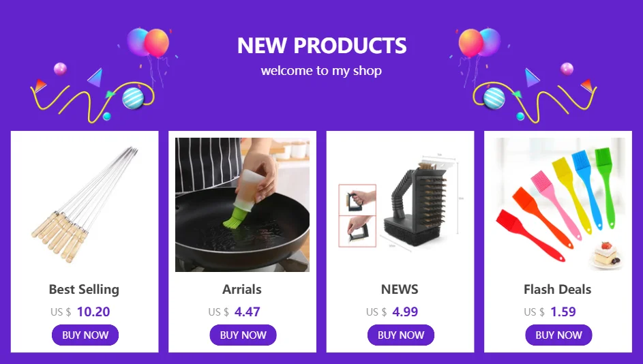Select the Best Selling title

pyautogui.click(x=84, y=290)
